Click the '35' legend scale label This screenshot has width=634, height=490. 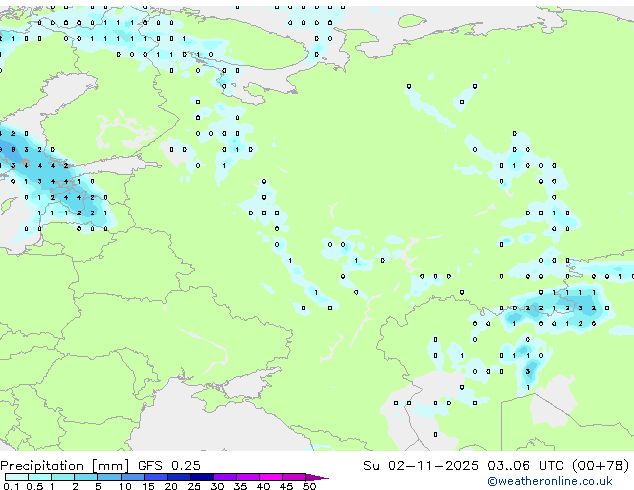[x=240, y=486]
